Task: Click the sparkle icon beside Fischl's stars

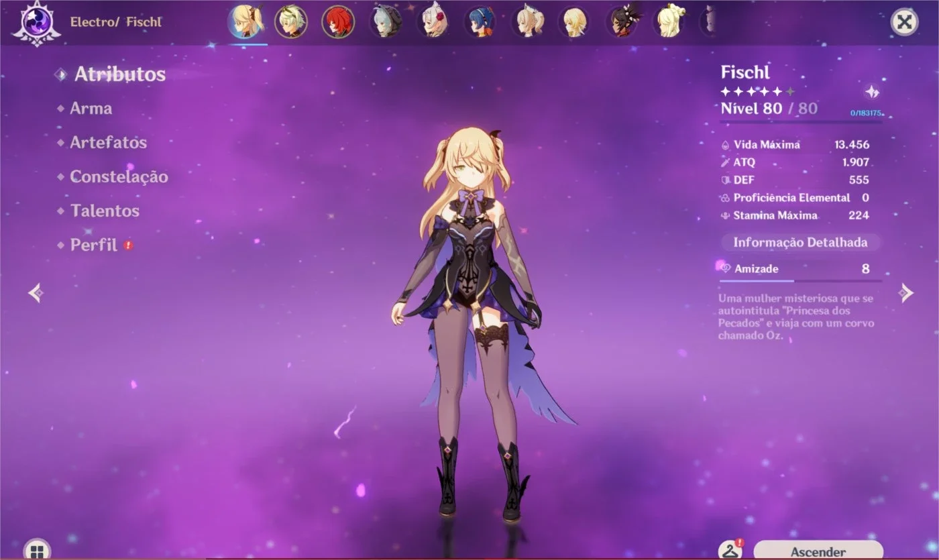Action: point(871,93)
